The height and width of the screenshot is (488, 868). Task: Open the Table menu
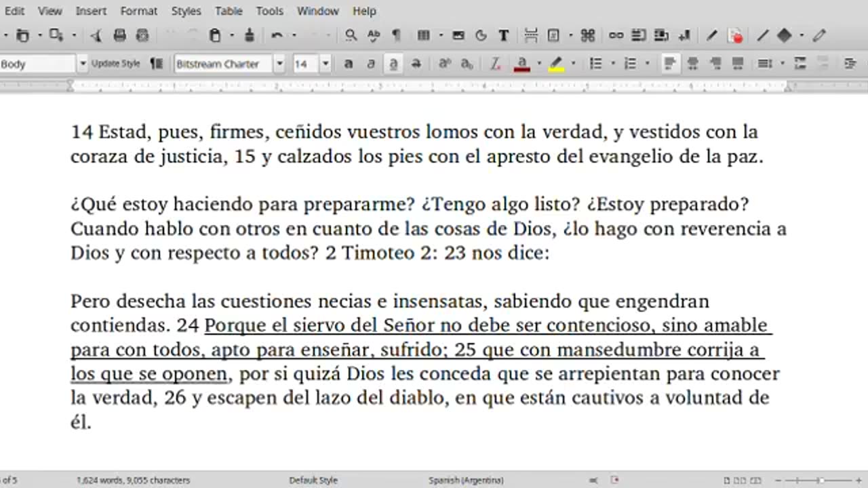coord(229,11)
